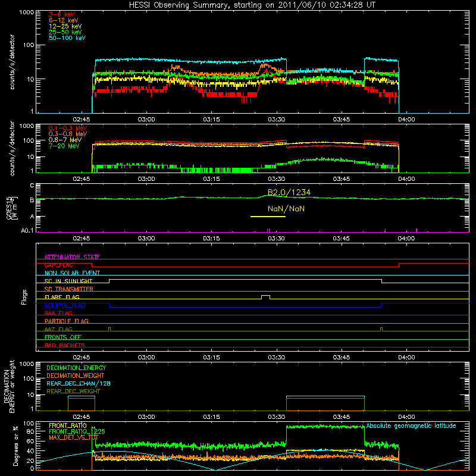Select the 3-6 keV legend label
Image resolution: width=476 pixels, height=476 pixels.
[x=61, y=14]
